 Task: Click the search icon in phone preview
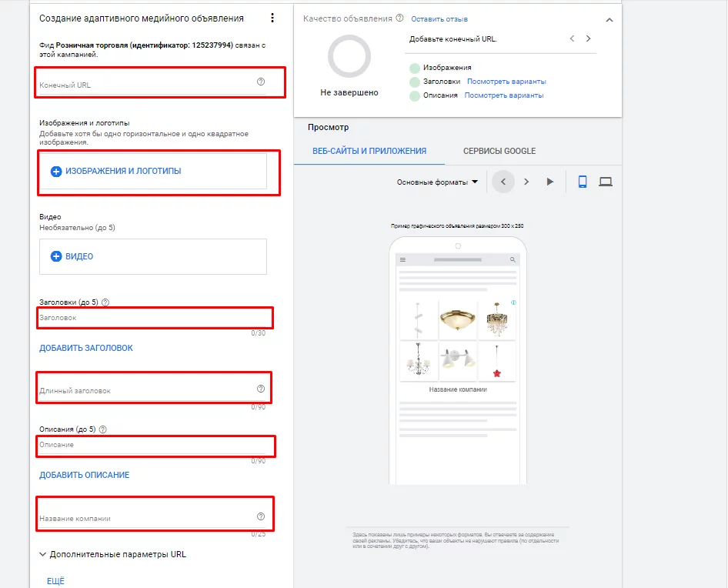coord(513,259)
